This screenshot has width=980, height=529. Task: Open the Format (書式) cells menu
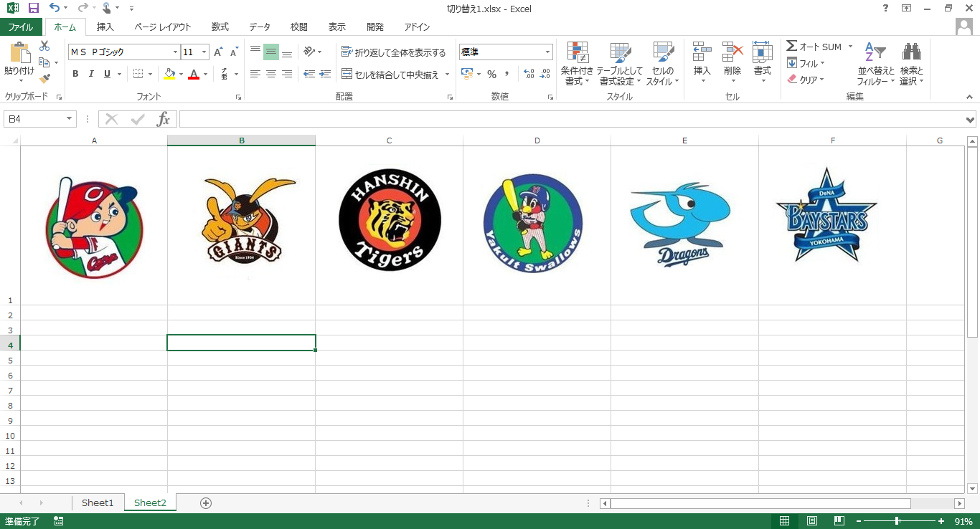[x=762, y=63]
